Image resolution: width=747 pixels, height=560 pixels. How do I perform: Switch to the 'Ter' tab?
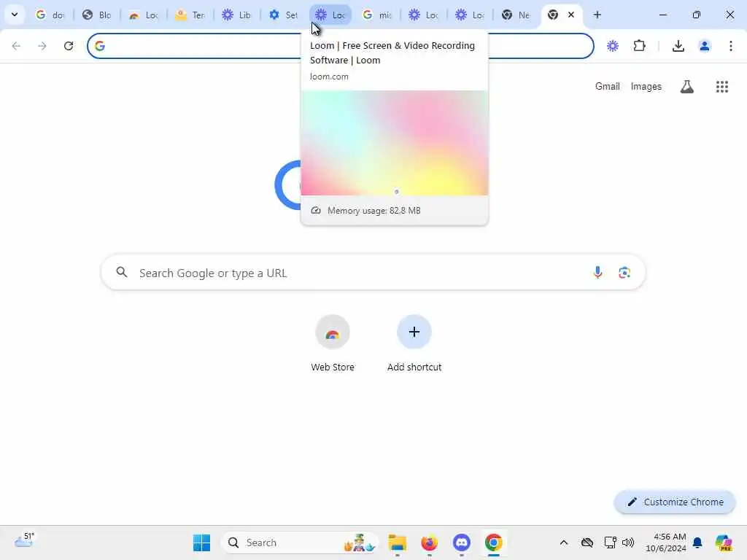(190, 15)
